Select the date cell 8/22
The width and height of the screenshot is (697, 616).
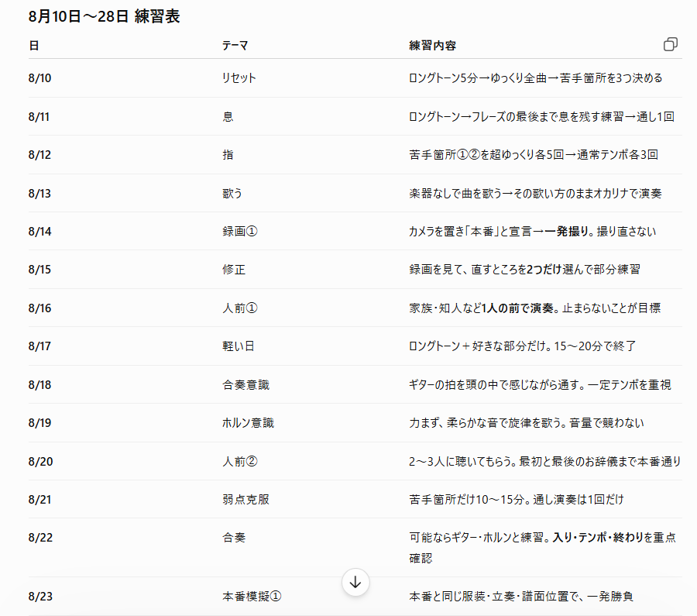click(x=40, y=537)
